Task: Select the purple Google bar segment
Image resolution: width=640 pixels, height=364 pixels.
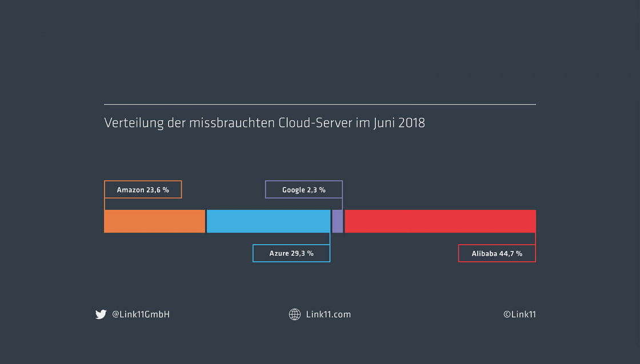Action: (x=337, y=221)
